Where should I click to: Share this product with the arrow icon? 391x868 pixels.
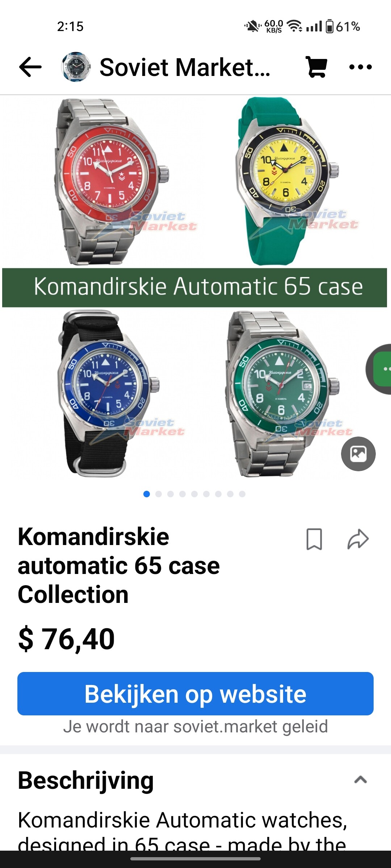pyautogui.click(x=358, y=539)
